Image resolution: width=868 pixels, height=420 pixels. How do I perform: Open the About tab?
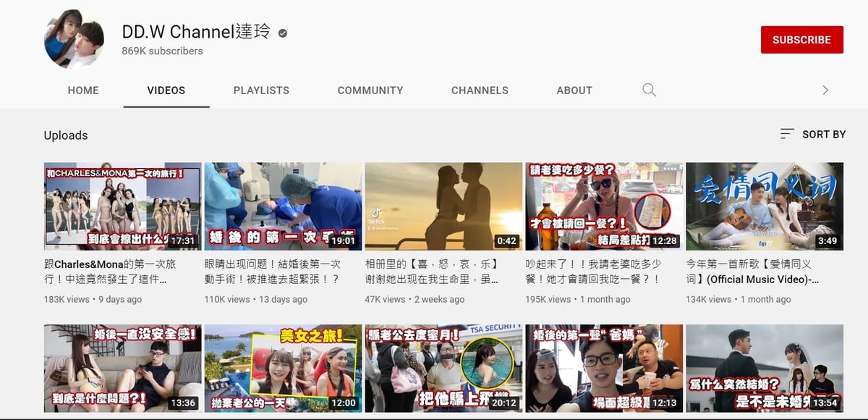pos(574,91)
